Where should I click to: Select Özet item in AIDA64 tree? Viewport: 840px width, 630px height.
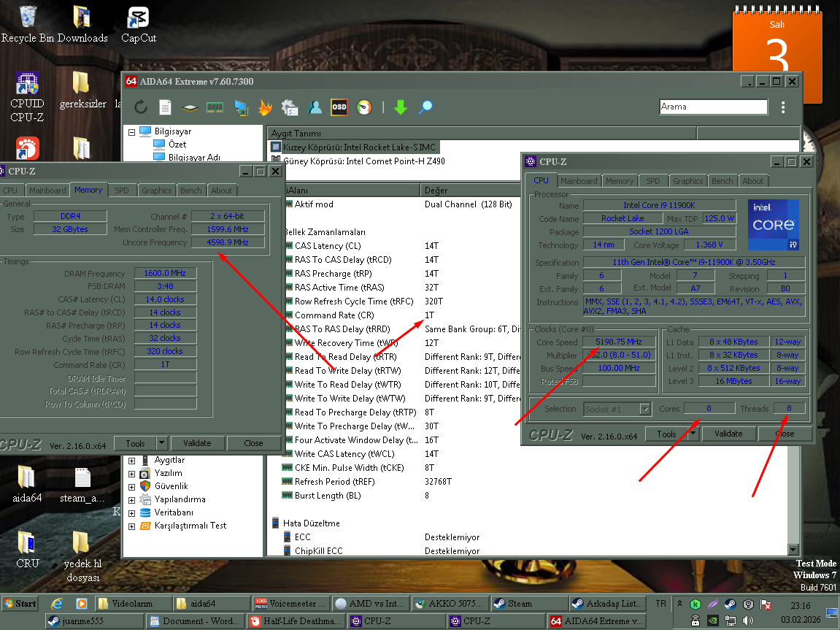tap(177, 145)
